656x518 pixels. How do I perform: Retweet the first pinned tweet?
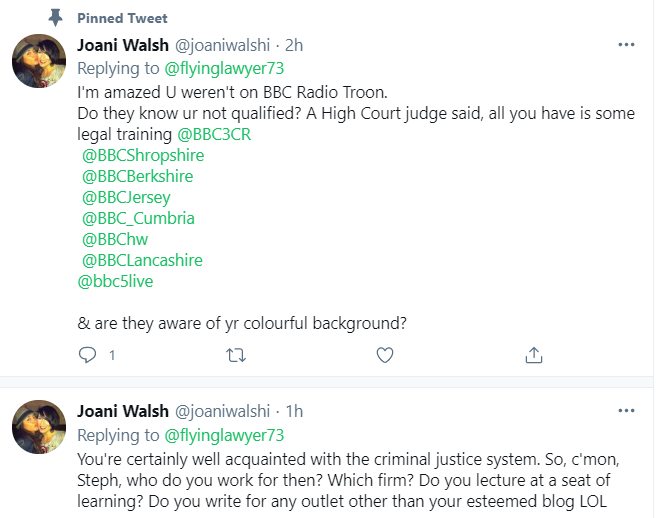click(x=236, y=355)
